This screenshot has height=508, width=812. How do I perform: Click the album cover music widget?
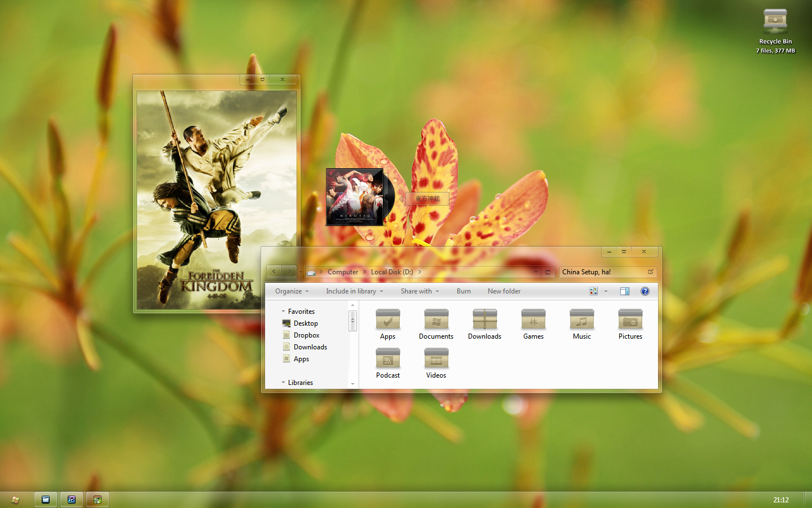[x=355, y=197]
